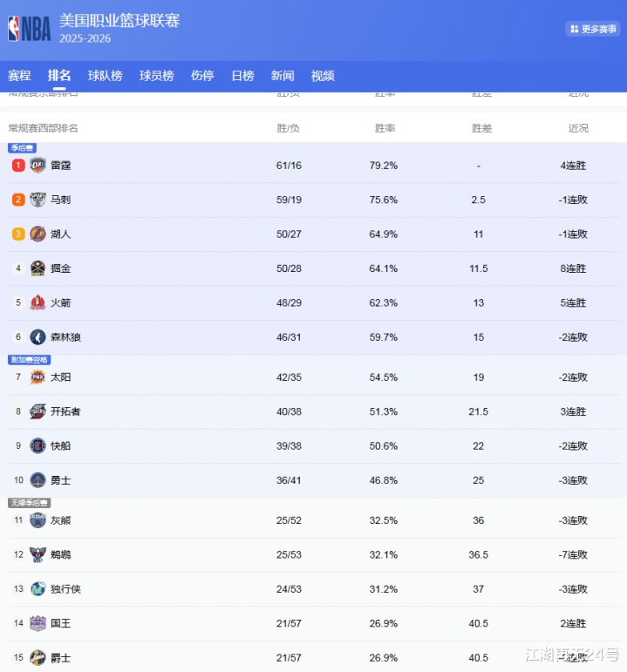The width and height of the screenshot is (627, 672).
Task: Click the 36.5 games-behind value
Action: pos(478,554)
